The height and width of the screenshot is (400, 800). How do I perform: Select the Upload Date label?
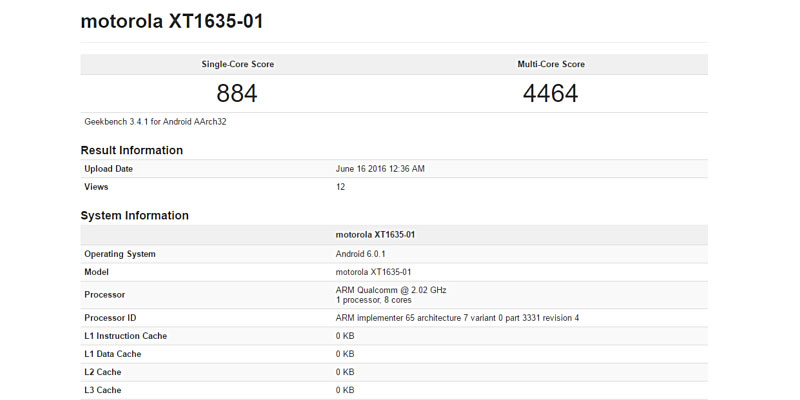[x=109, y=169]
